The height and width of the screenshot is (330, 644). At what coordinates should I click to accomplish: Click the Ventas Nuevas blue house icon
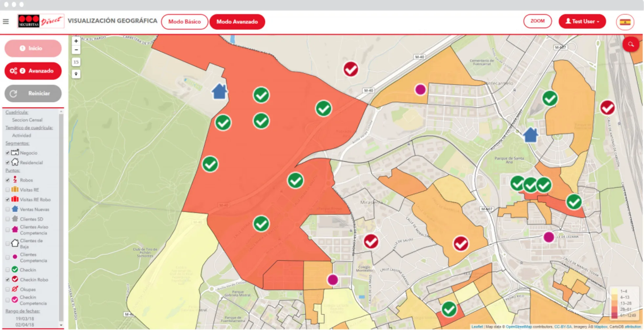[14, 209]
